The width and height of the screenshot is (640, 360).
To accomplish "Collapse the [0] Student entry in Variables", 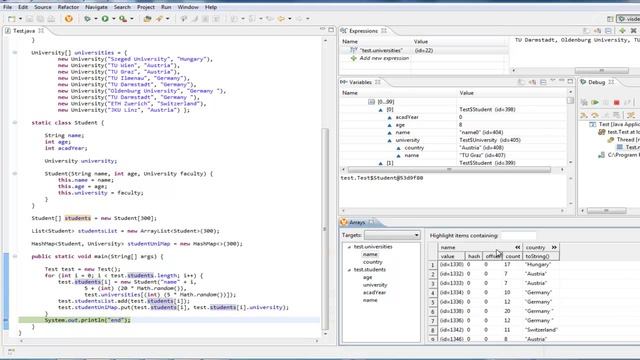I will click(x=380, y=110).
